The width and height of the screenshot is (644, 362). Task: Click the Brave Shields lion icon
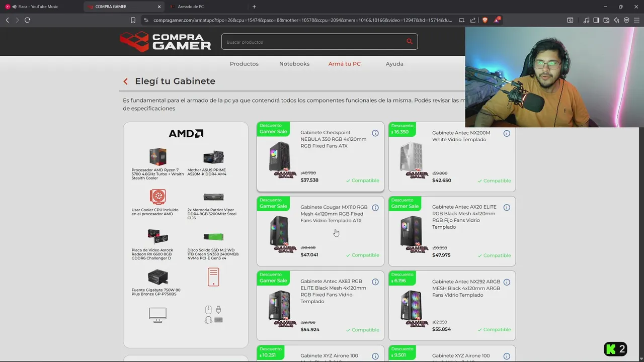point(485,20)
